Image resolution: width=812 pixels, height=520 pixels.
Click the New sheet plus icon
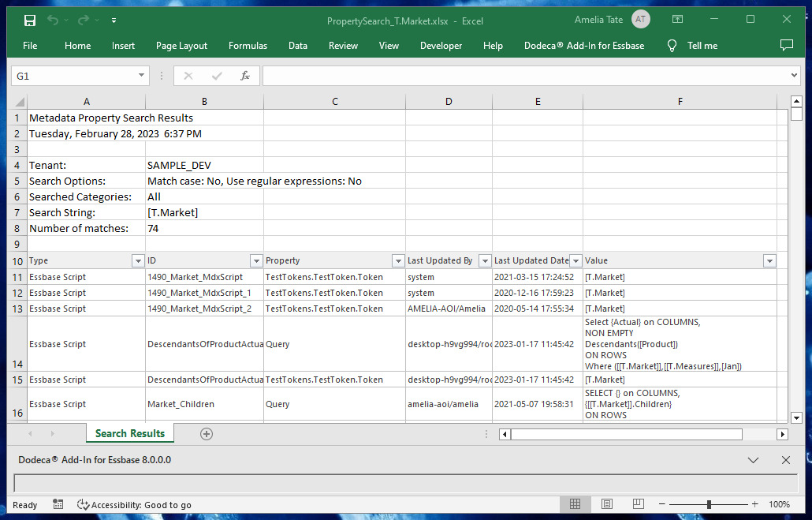206,434
